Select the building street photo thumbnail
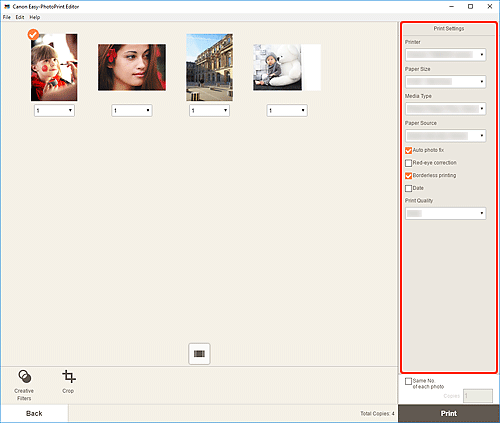500x423 pixels. point(210,67)
